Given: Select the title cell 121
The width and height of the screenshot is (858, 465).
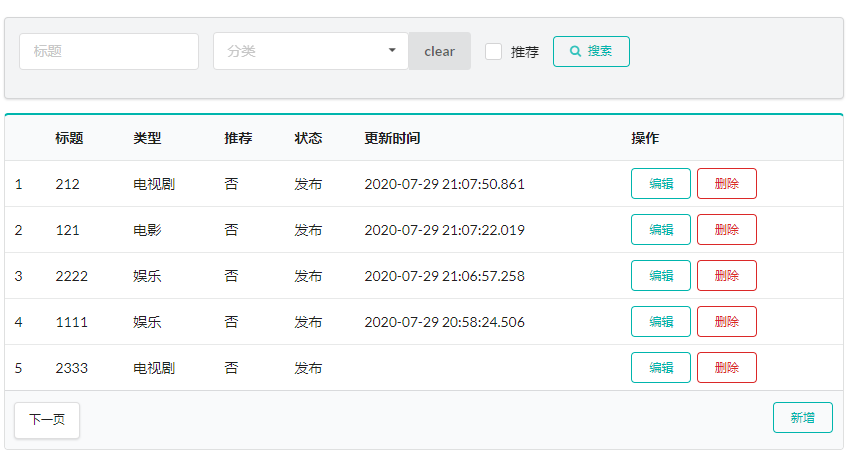Looking at the screenshot, I should coord(67,230).
